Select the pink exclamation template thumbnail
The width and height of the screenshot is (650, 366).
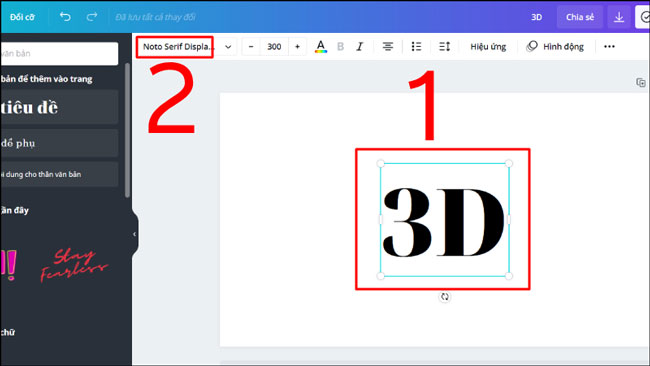pos(8,264)
